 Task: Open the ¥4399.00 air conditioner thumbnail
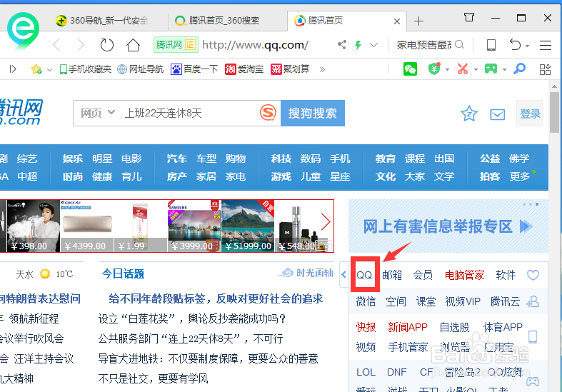click(86, 226)
